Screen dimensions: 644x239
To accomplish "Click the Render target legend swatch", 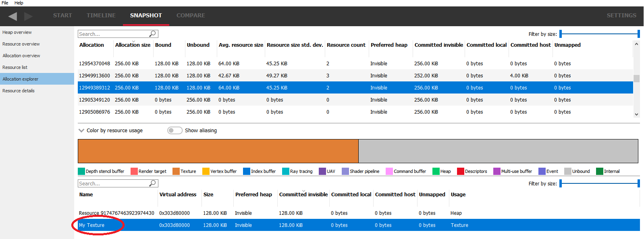I will (x=134, y=171).
